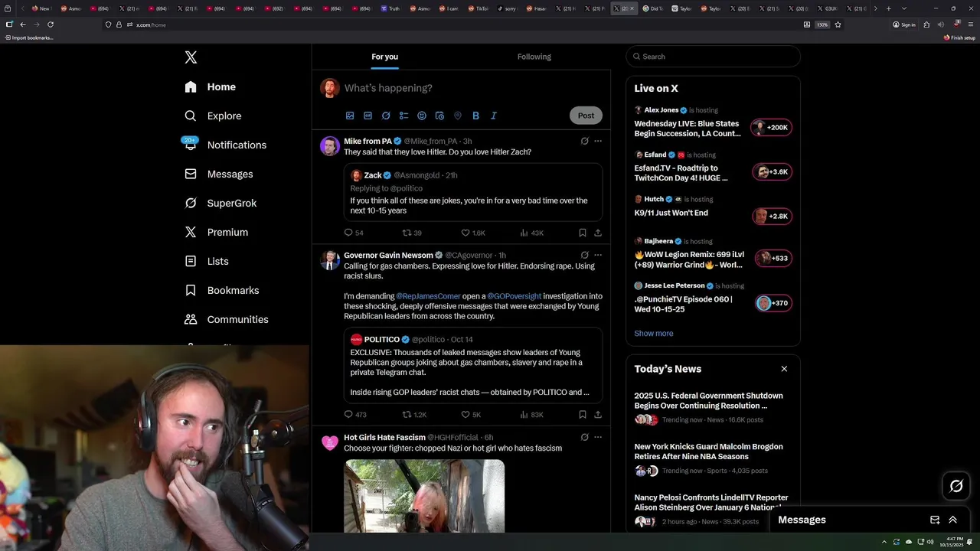This screenshot has width=980, height=551.
Task: Open emoji picker in composer
Action: point(422,116)
